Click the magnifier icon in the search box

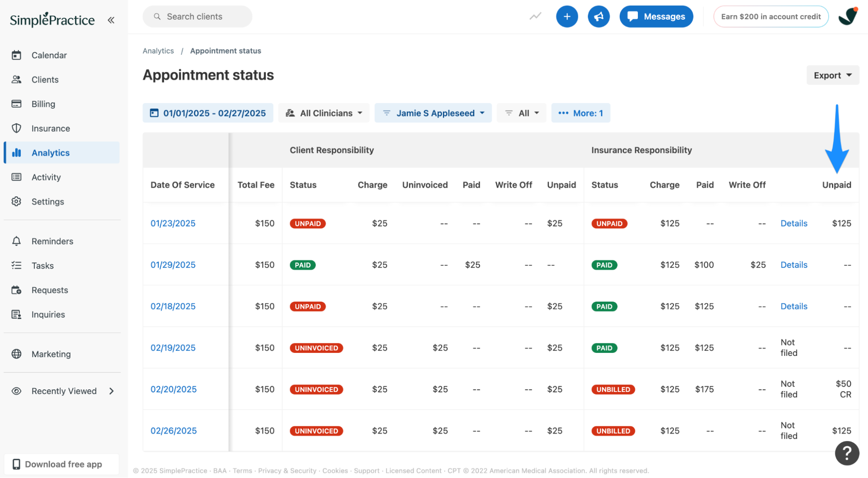pos(157,17)
